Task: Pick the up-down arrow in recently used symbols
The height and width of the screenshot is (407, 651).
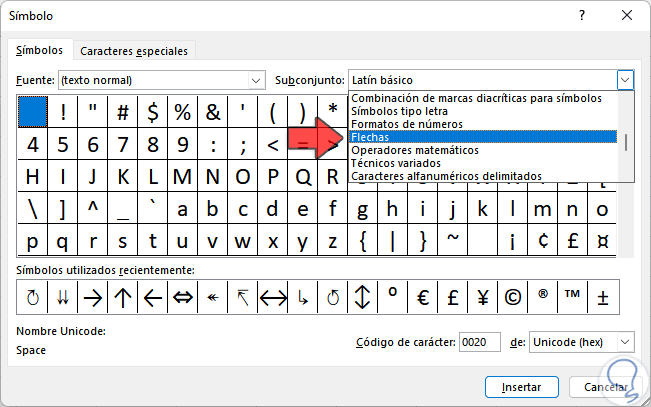Action: 363,297
